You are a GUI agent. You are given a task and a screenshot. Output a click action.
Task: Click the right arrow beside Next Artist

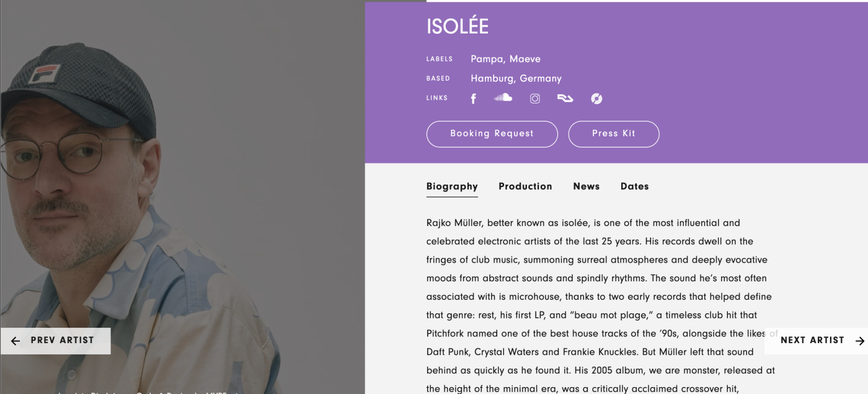[x=859, y=341]
